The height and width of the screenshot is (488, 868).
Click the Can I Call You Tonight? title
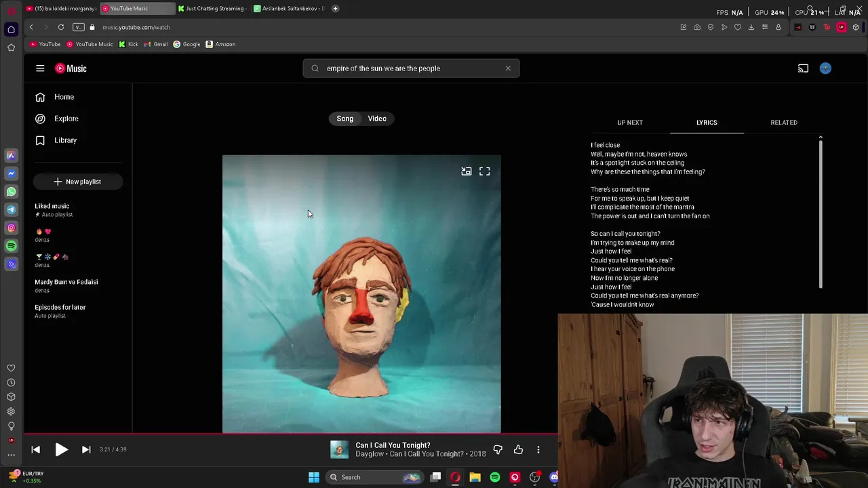pos(393,445)
